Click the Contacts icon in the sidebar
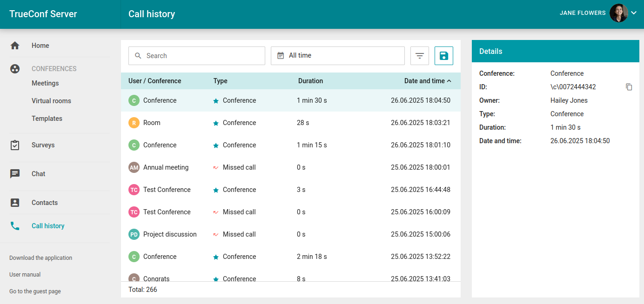 15,203
